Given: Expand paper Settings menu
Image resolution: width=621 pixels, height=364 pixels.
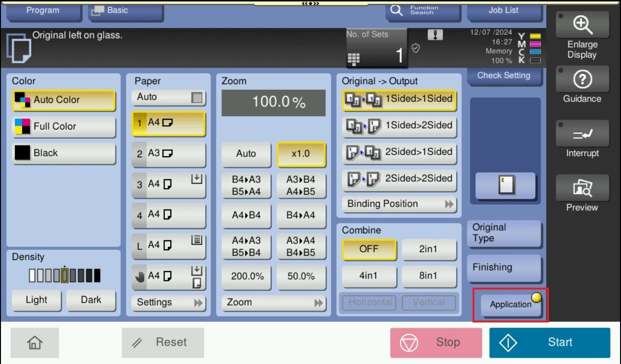Looking at the screenshot, I should 168,303.
